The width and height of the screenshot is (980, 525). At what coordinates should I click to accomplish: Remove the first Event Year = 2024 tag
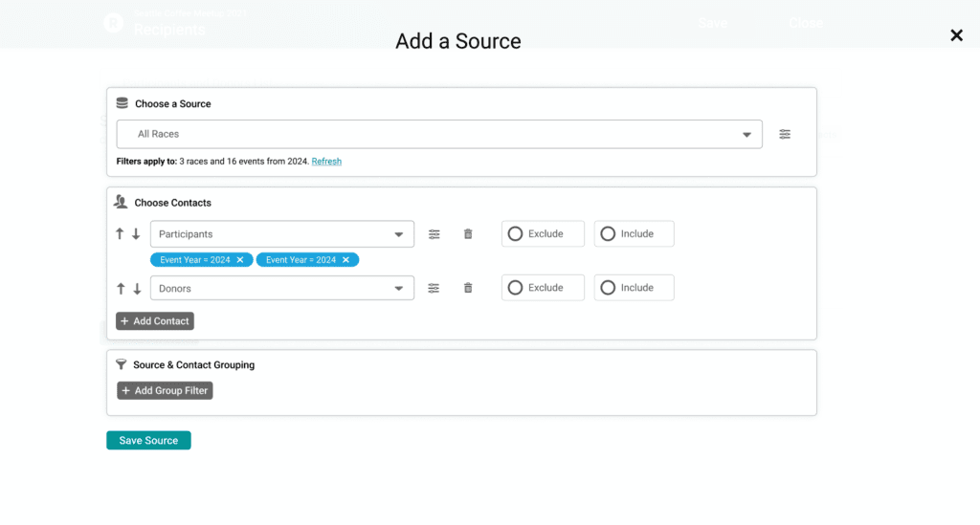click(x=240, y=260)
